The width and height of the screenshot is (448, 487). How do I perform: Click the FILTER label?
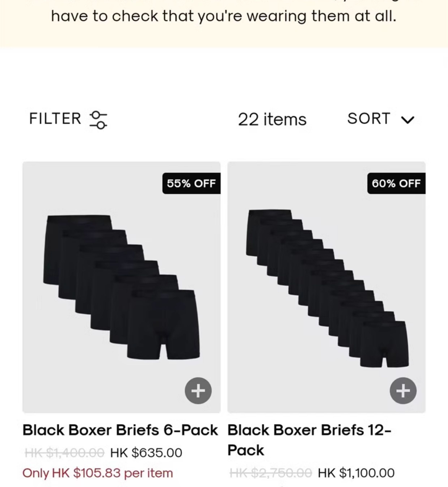pyautogui.click(x=55, y=119)
